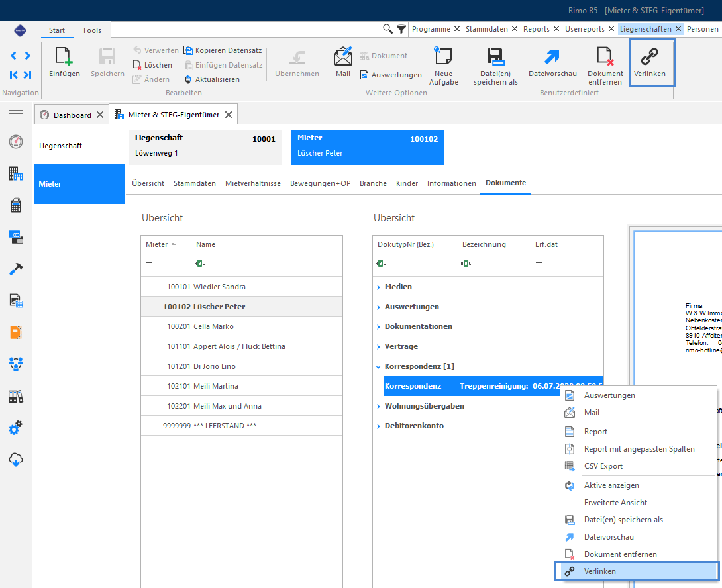Select tenant row 100201 Cella Marko
722x588 pixels.
242,326
